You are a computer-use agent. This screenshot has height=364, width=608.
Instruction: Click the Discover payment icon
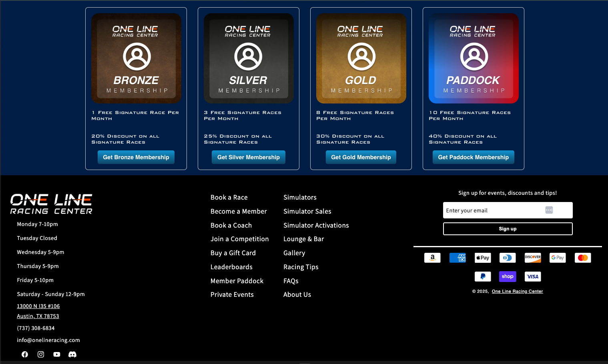(x=533, y=258)
